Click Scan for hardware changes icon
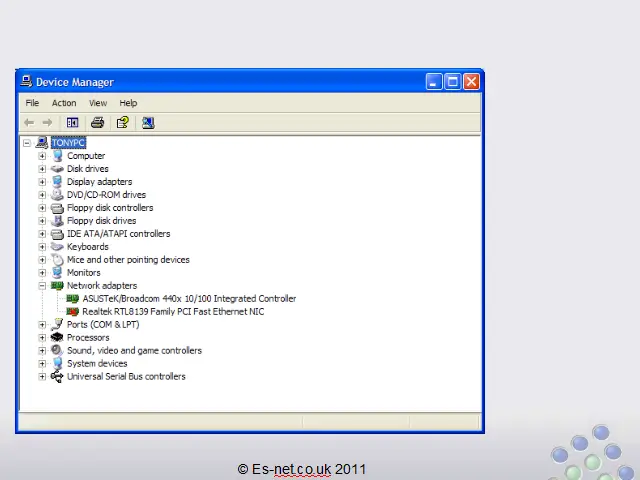This screenshot has width=640, height=480. pyautogui.click(x=148, y=122)
